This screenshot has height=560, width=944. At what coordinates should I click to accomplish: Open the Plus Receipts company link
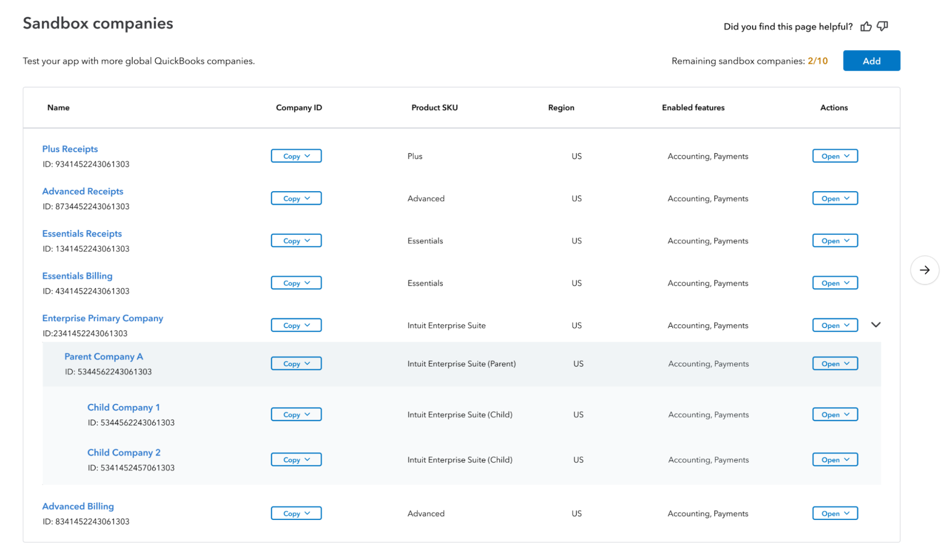(70, 149)
